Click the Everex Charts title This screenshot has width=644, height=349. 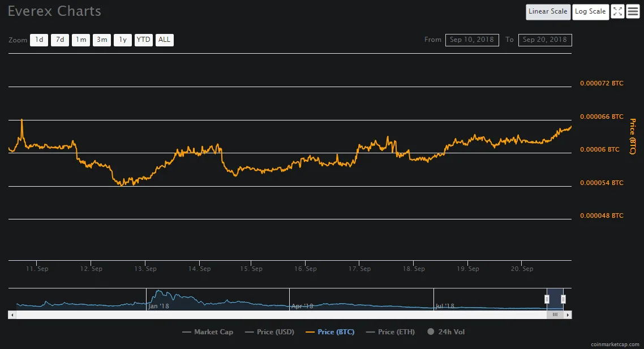tap(54, 11)
